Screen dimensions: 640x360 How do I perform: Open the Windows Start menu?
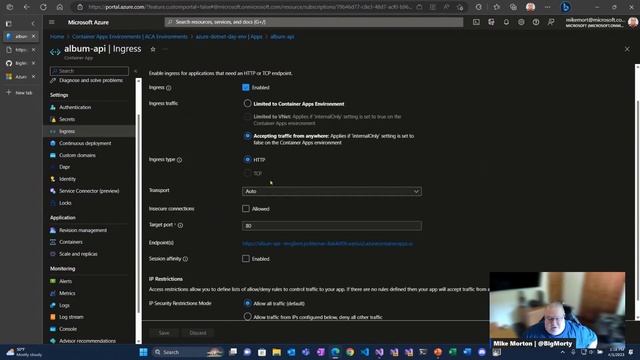point(143,352)
